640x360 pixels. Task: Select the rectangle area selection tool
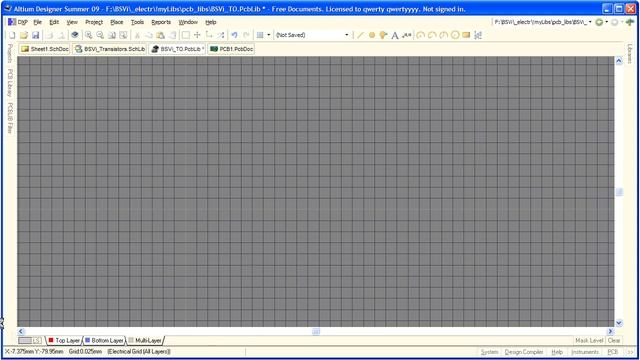186,35
